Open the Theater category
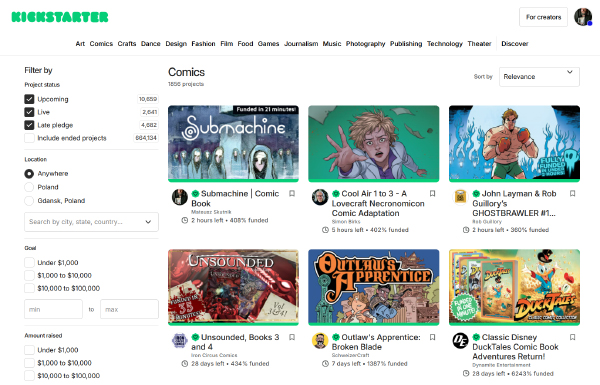Screen dimensions: 600x385 (479, 44)
